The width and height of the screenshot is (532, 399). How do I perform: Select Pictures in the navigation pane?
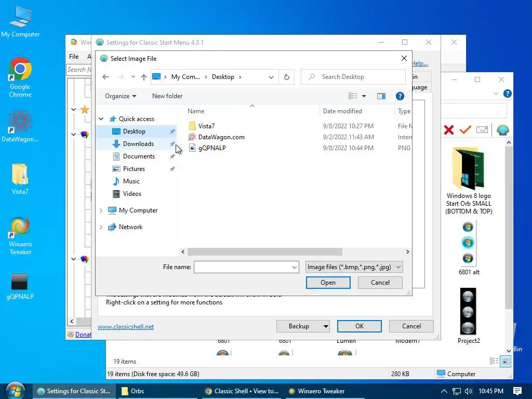click(134, 169)
